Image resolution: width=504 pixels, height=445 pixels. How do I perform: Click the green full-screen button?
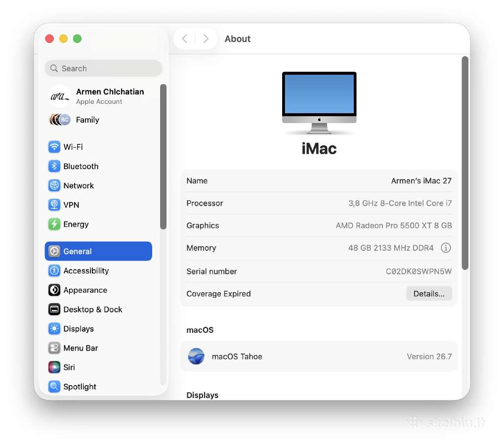point(77,39)
